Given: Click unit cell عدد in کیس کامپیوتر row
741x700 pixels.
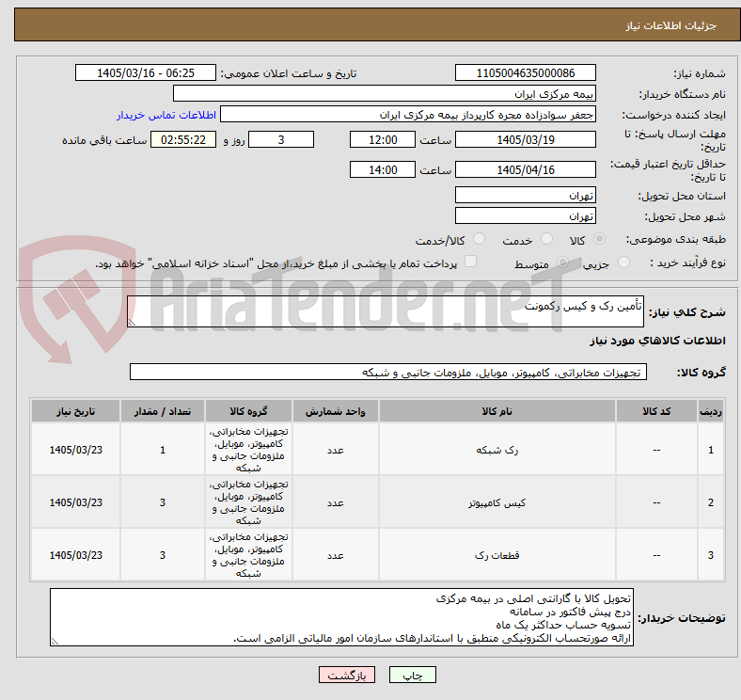Looking at the screenshot, I should click(x=336, y=502).
